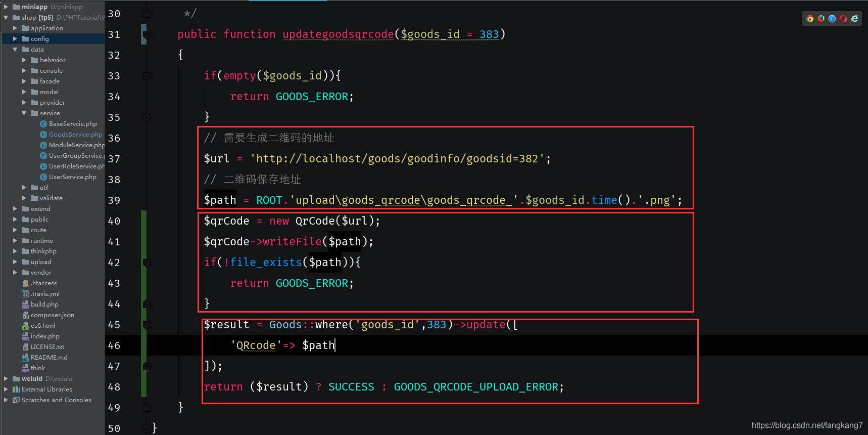The height and width of the screenshot is (435, 868).
Task: Open preview in Firefox browser icon
Action: [821, 19]
